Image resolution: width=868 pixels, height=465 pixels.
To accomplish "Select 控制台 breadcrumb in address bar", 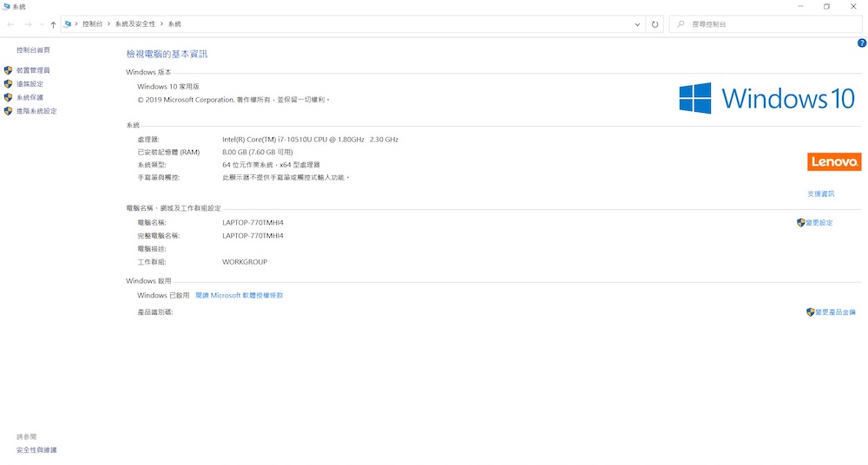I will tap(93, 23).
